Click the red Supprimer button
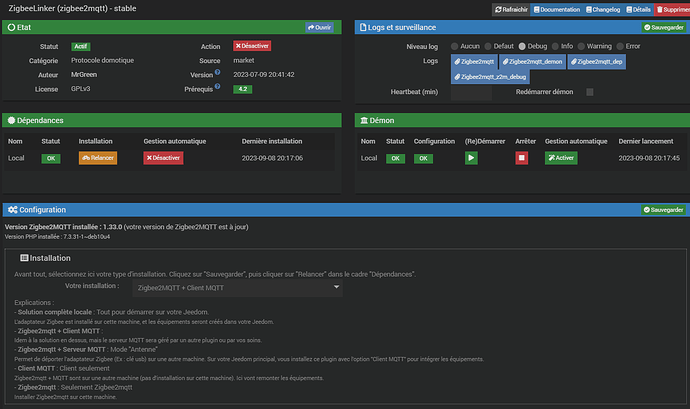The image size is (690, 409). point(672,9)
